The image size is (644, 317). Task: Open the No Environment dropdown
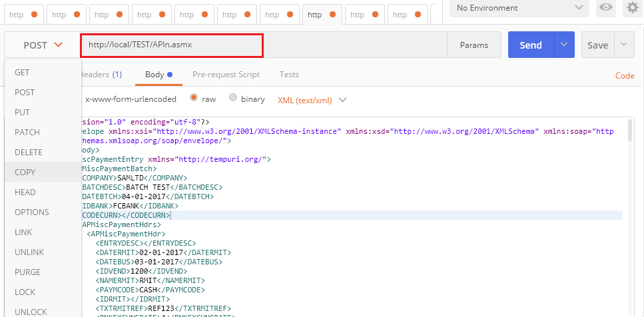pos(519,8)
